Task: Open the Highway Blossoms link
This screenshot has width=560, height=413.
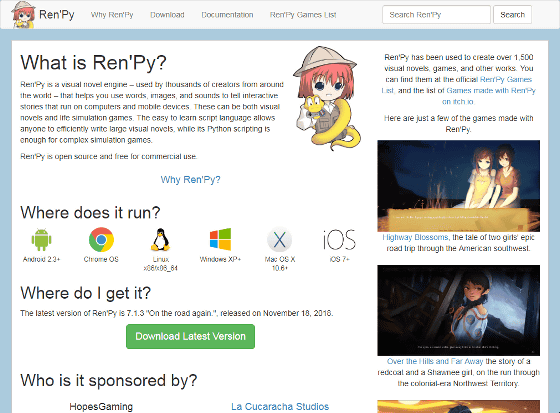Action: point(415,237)
